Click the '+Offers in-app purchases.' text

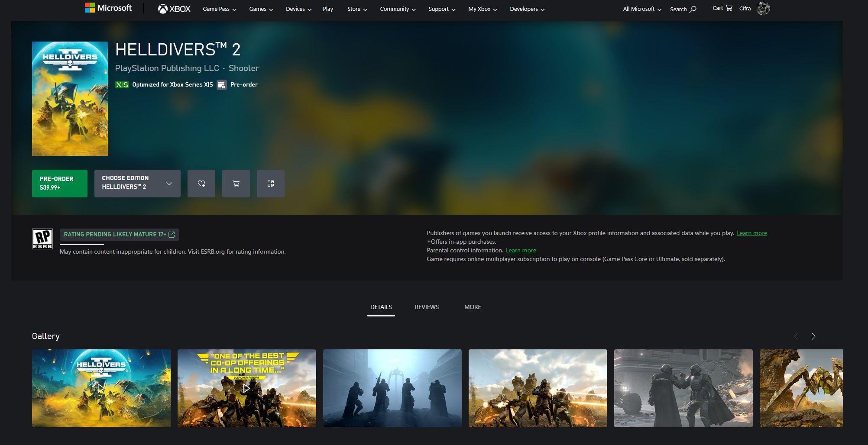tap(462, 242)
